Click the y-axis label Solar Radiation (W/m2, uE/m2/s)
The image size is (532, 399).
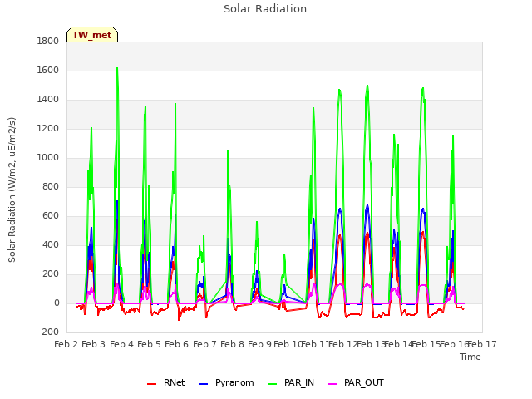12,190
